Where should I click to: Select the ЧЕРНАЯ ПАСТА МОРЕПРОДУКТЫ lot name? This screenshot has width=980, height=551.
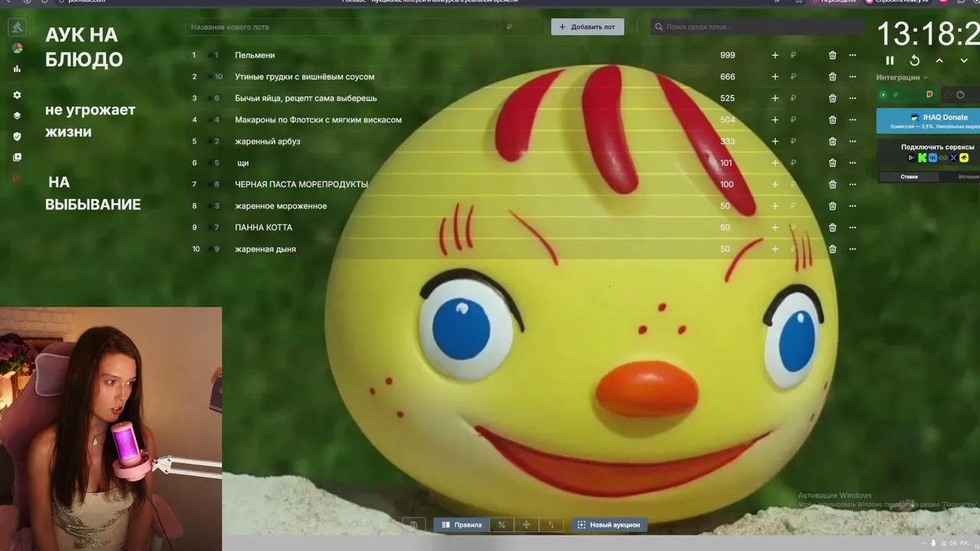(302, 184)
